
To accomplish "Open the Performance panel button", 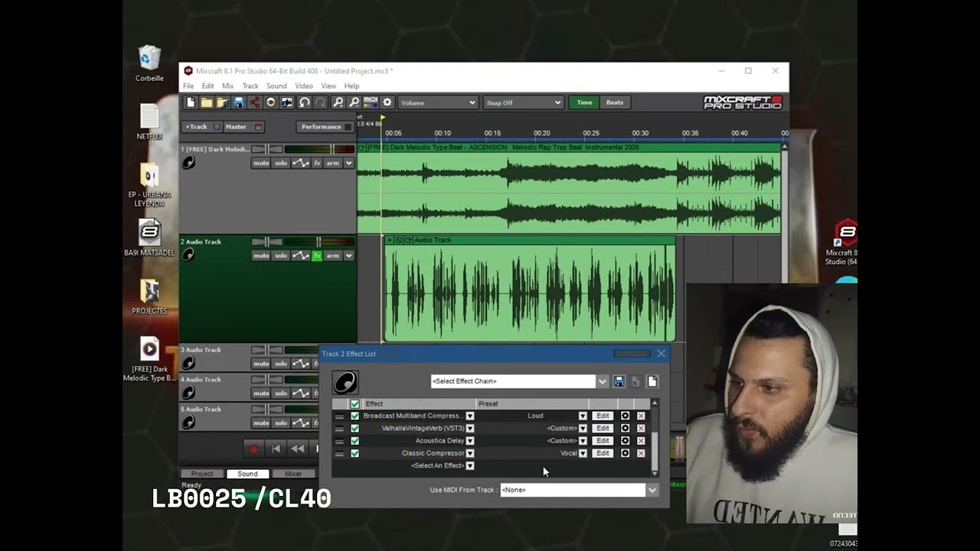I will [x=325, y=127].
